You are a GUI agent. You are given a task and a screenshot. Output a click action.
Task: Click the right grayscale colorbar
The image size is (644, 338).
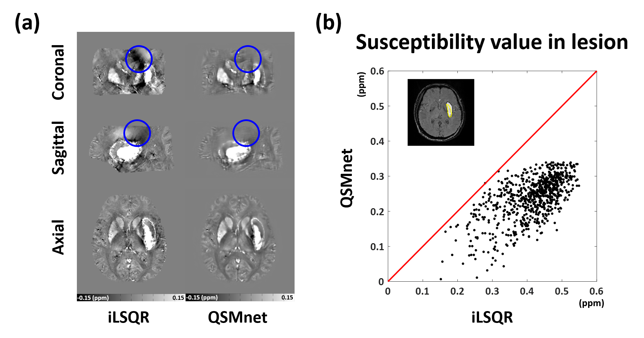pos(249,298)
